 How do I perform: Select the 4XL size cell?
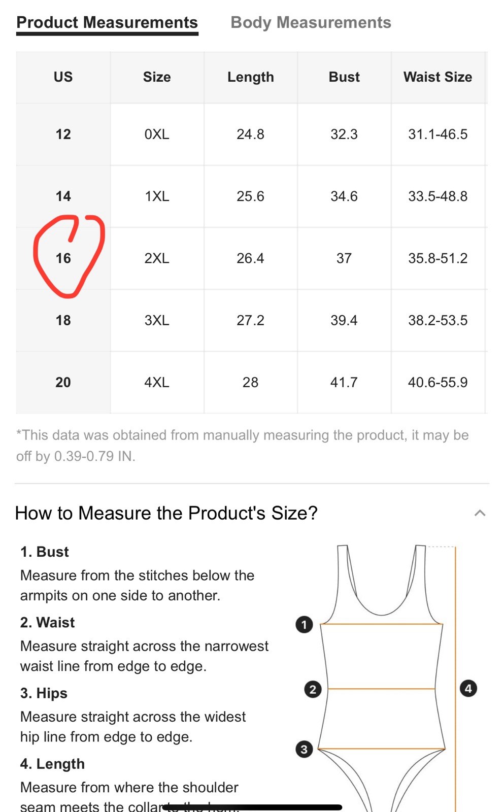pyautogui.click(x=157, y=382)
